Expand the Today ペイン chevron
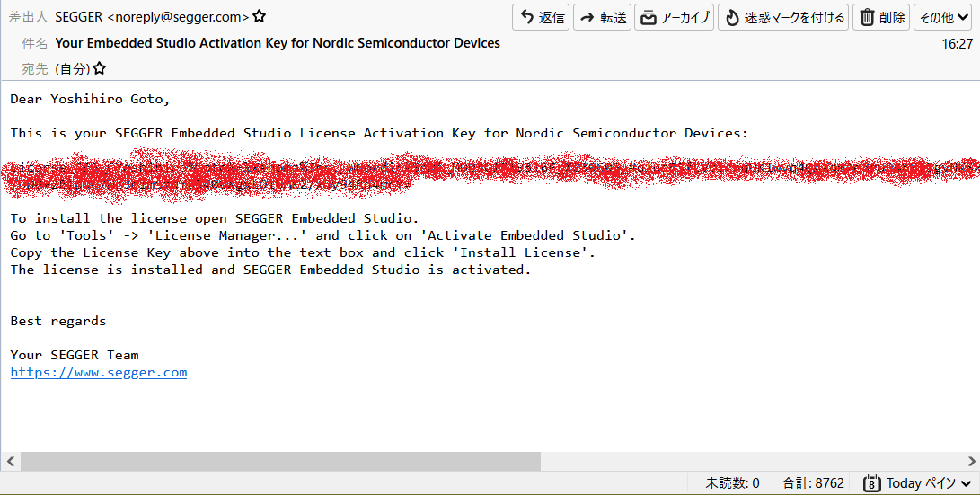The width and height of the screenshot is (980, 495). tap(966, 483)
